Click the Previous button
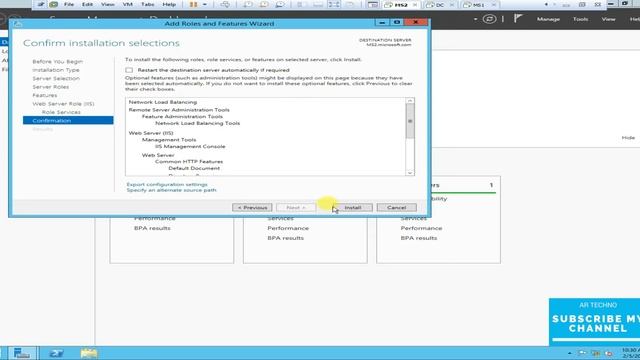 252,207
